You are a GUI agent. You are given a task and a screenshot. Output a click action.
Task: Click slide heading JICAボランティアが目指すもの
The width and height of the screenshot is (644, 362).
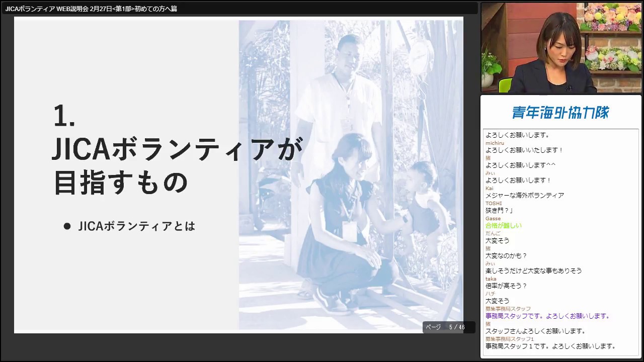click(x=178, y=165)
